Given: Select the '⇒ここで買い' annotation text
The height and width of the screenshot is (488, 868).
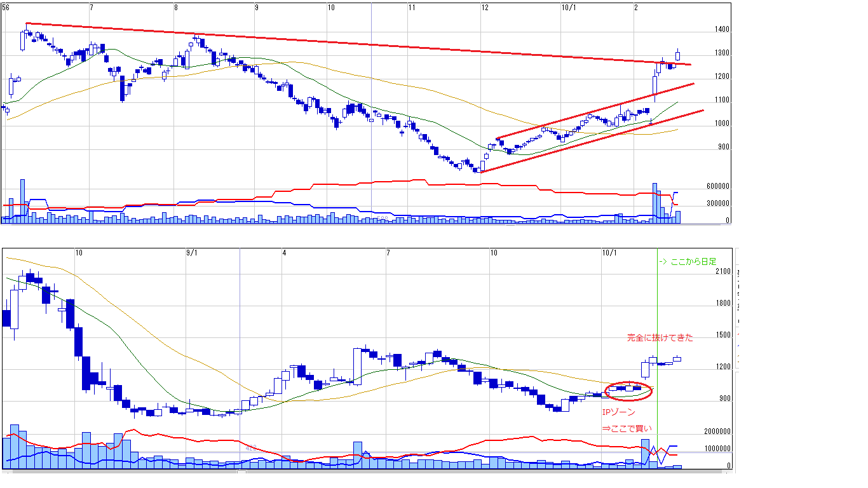Looking at the screenshot, I should click(627, 428).
